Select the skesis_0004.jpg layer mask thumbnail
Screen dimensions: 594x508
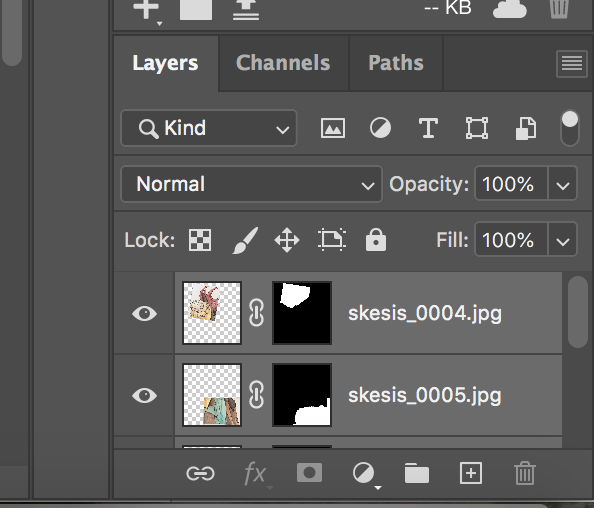[302, 313]
